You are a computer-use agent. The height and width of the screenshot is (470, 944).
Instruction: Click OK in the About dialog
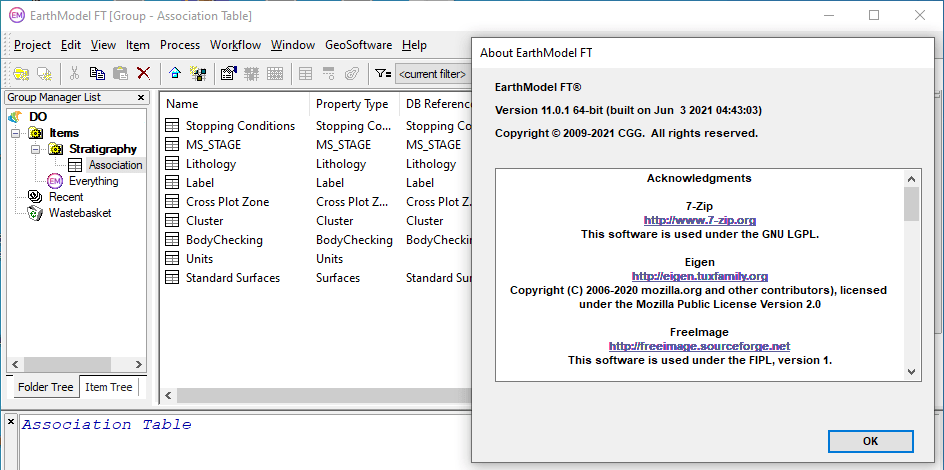tap(871, 441)
